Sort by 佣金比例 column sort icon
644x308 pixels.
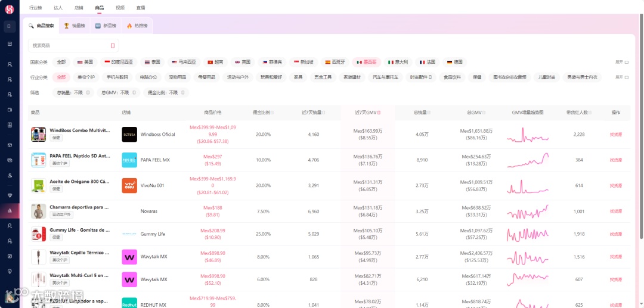coord(273,113)
